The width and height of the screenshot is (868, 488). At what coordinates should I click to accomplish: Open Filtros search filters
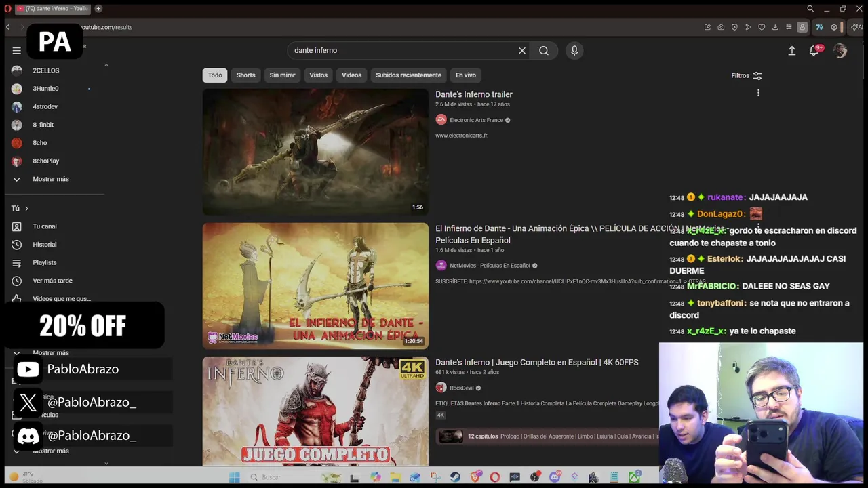pyautogui.click(x=747, y=75)
